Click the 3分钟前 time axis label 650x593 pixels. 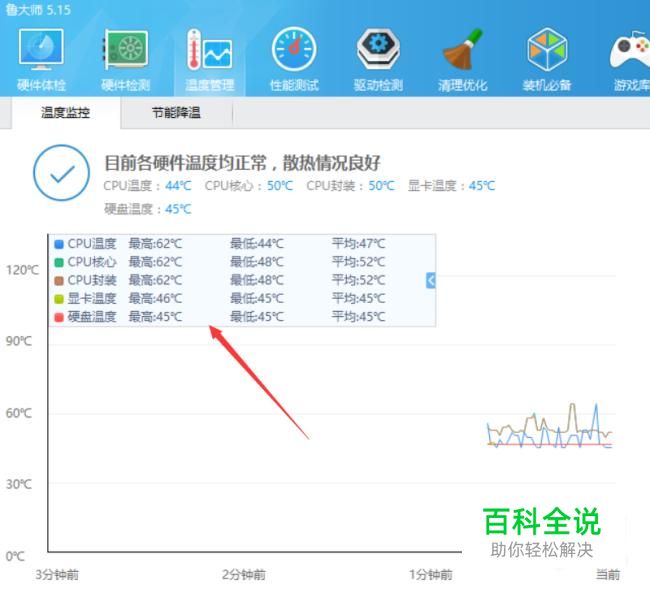coord(57,575)
